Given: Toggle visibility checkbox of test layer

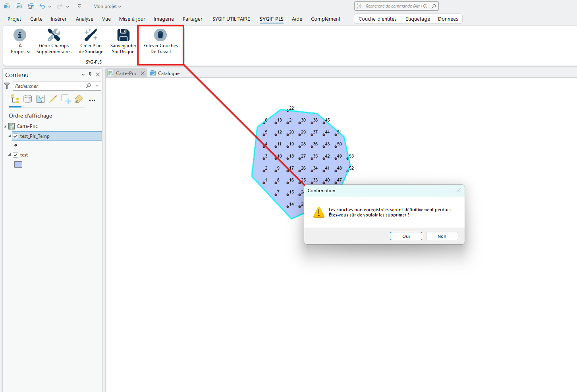Looking at the screenshot, I should (x=16, y=155).
